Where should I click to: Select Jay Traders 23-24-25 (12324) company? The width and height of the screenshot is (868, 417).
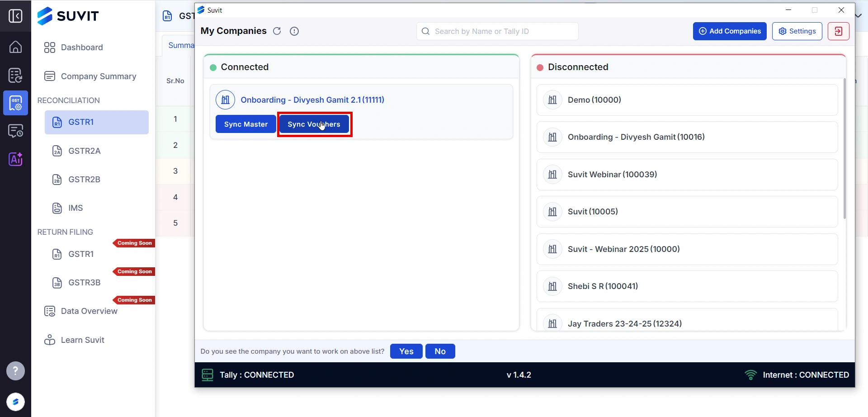pos(687,320)
